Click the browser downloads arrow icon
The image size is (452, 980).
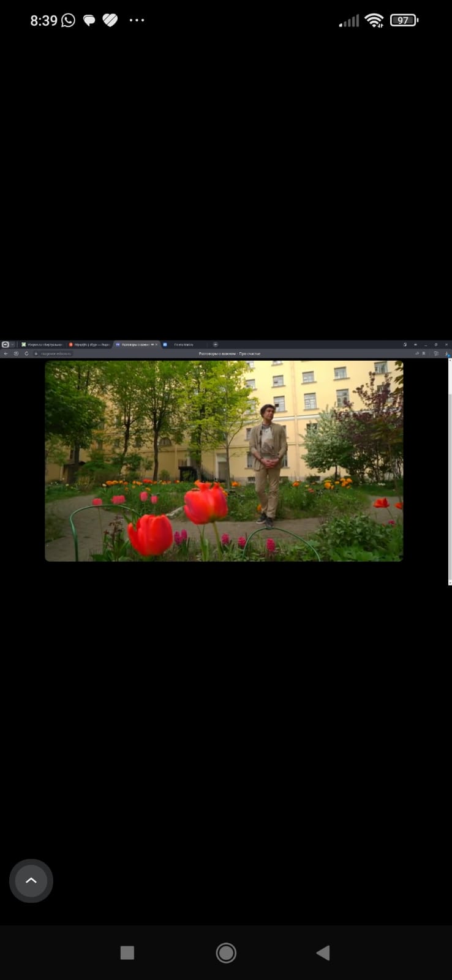pyautogui.click(x=446, y=353)
